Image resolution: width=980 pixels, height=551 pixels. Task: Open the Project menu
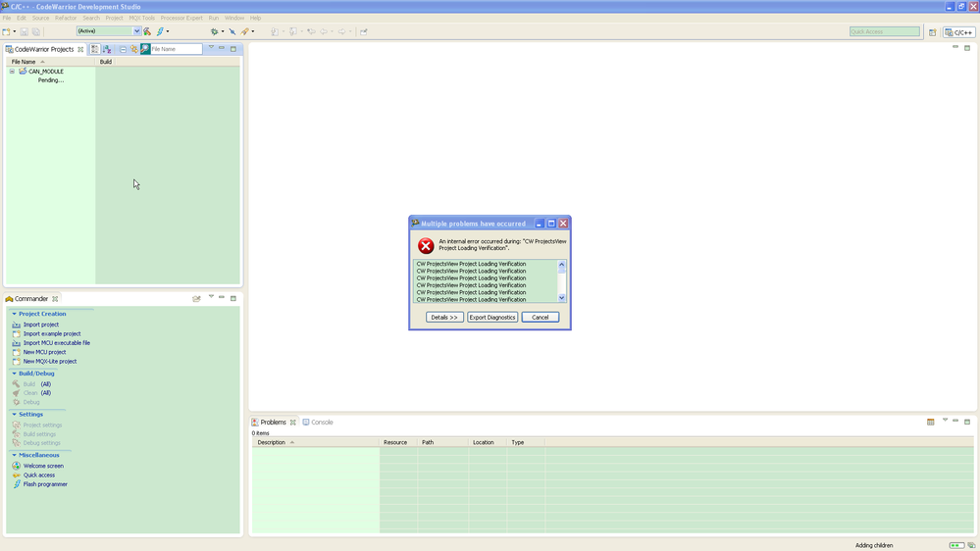coord(114,18)
